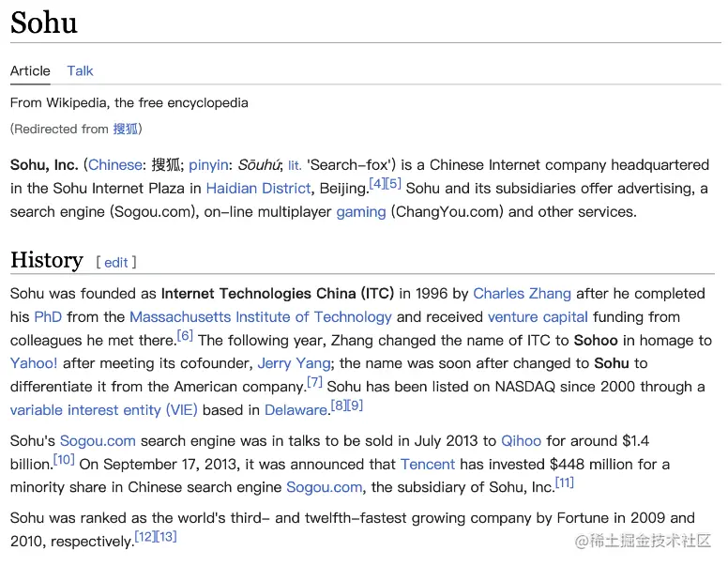Viewport: 728px width, 566px height.
Task: Jump to citation [6]
Action: tap(185, 335)
